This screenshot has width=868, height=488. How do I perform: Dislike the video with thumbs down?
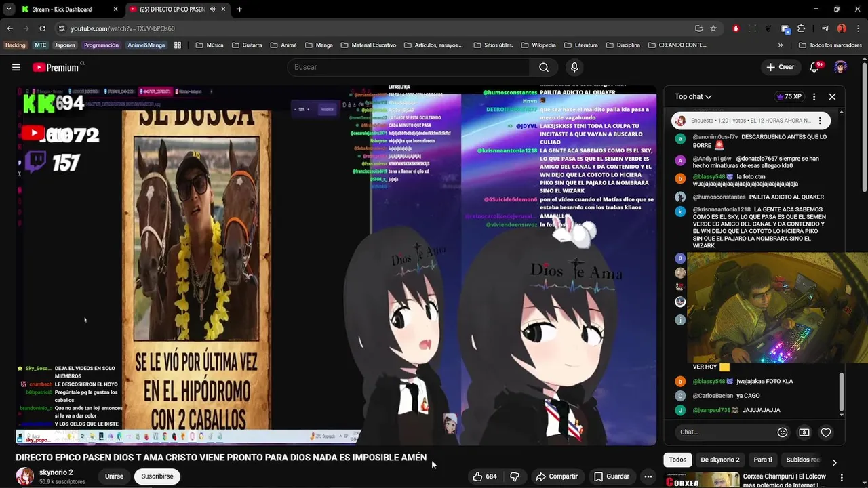tap(515, 476)
